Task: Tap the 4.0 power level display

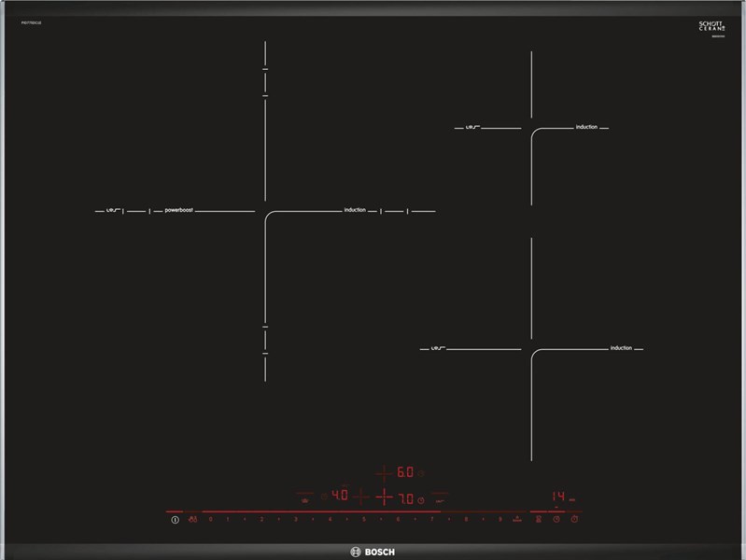Action: (340, 497)
